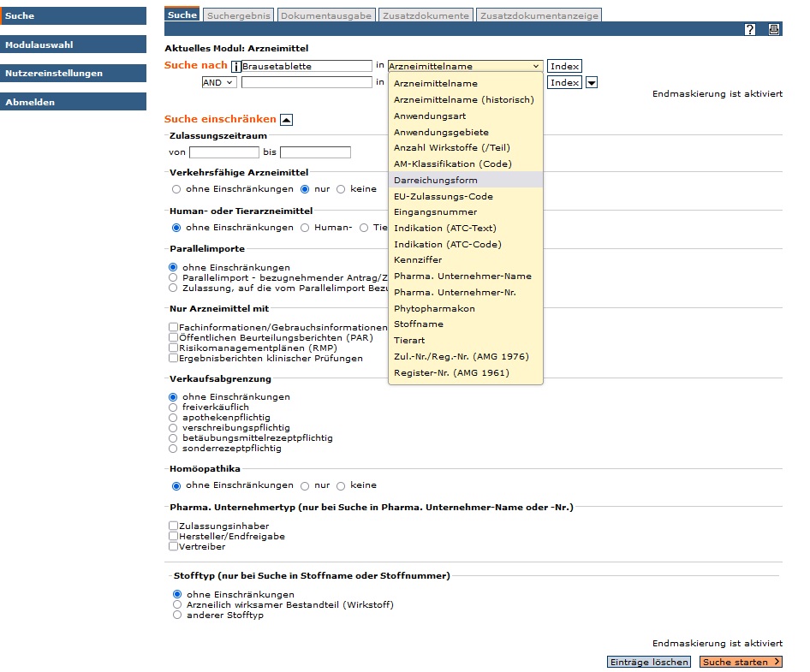Click the printer icon in header bar
Viewport: 810px width, 672px height.
pos(774,29)
